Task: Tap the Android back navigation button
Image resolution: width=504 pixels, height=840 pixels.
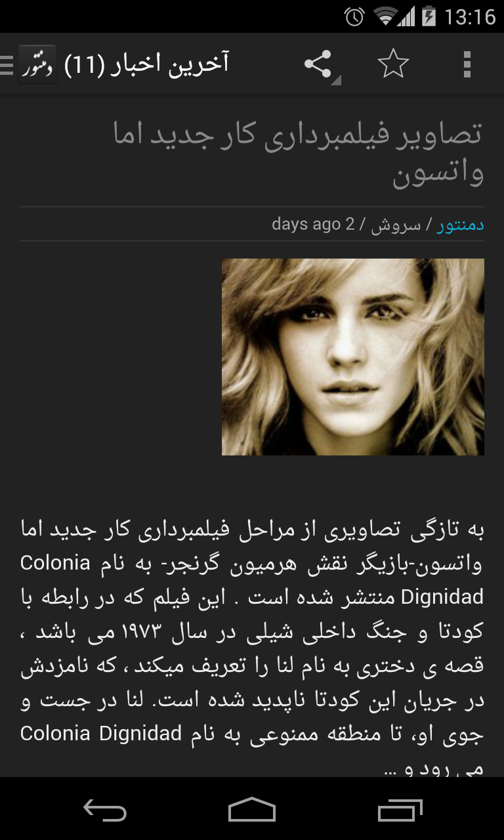Action: click(x=105, y=810)
